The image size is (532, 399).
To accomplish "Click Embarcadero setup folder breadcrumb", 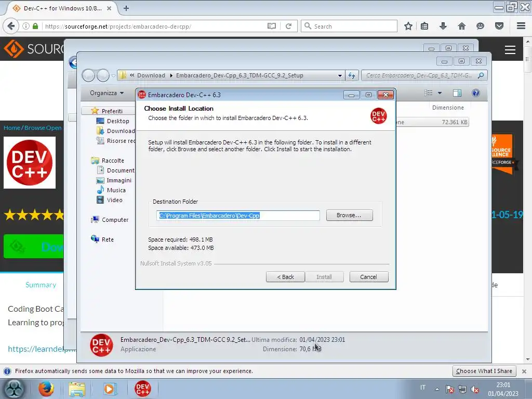I will [240, 75].
